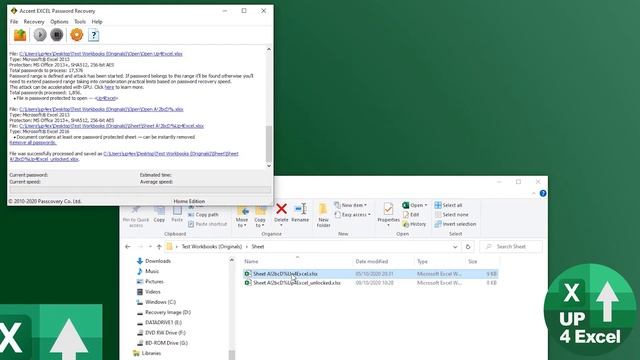Open the Tools menu

[x=80, y=22]
